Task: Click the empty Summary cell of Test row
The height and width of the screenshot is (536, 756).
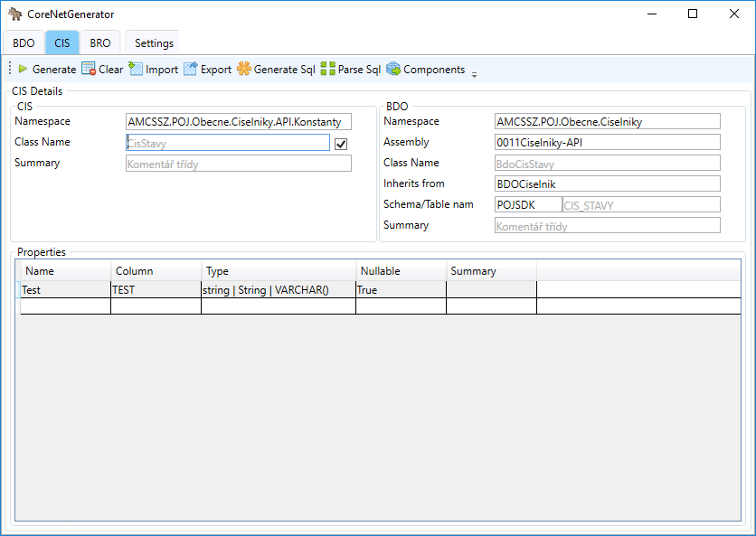Action: (x=491, y=289)
